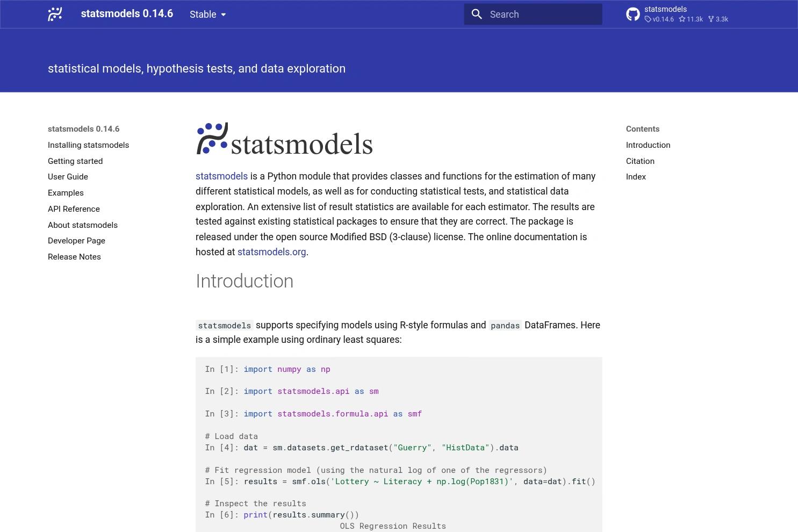Click the Contents heading
The image size is (798, 532).
[x=643, y=129]
